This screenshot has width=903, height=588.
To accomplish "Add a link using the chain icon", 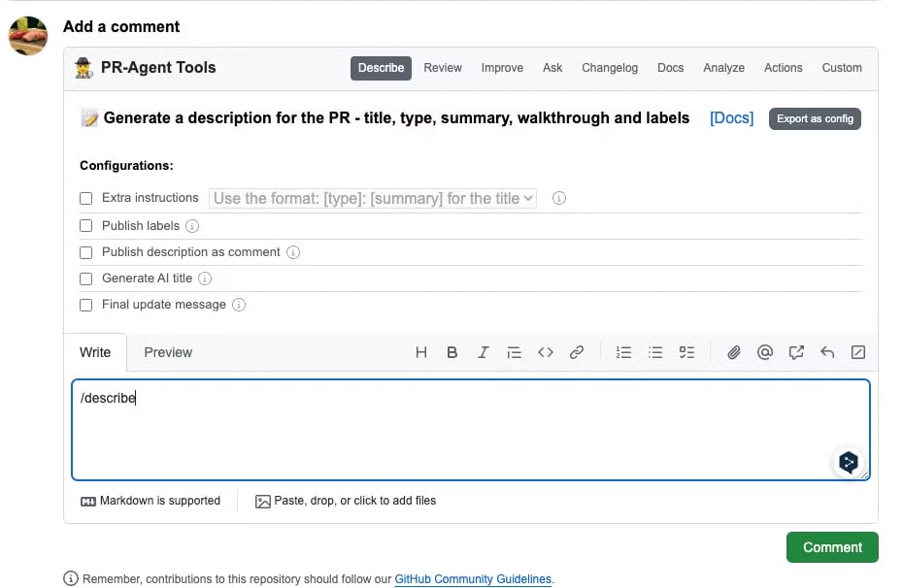I will coord(577,352).
